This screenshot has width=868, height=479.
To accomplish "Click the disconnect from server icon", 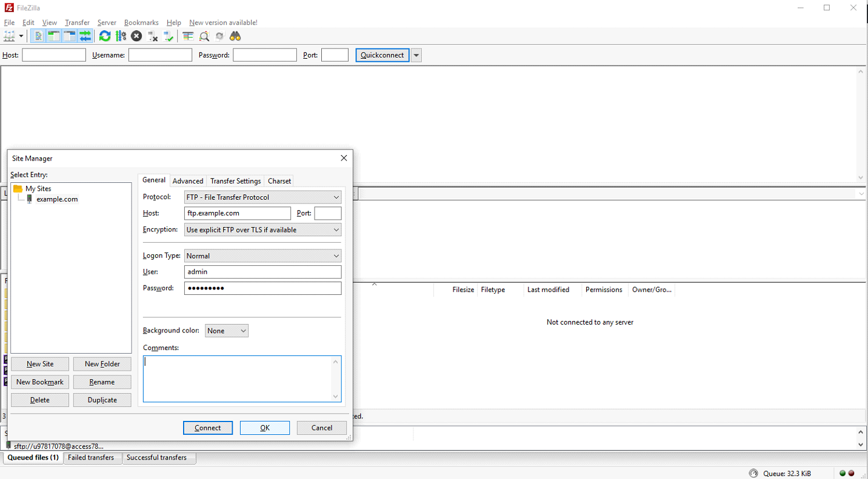I will [153, 36].
